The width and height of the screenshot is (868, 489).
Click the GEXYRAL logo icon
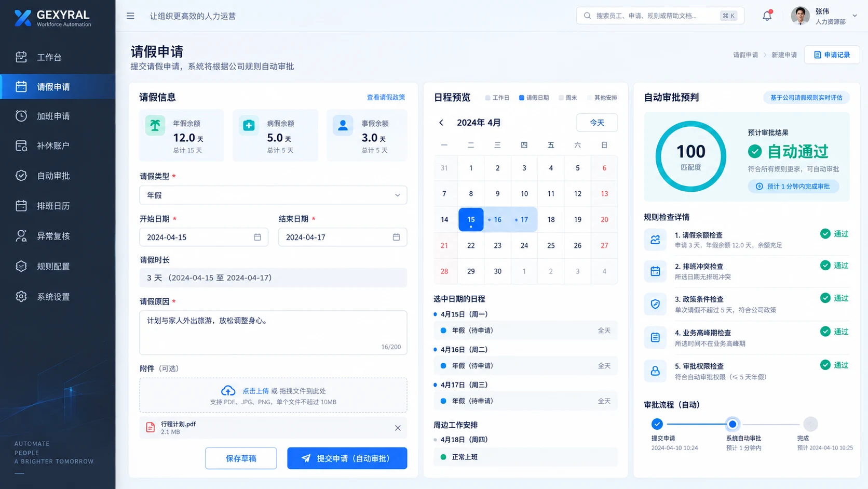(23, 18)
